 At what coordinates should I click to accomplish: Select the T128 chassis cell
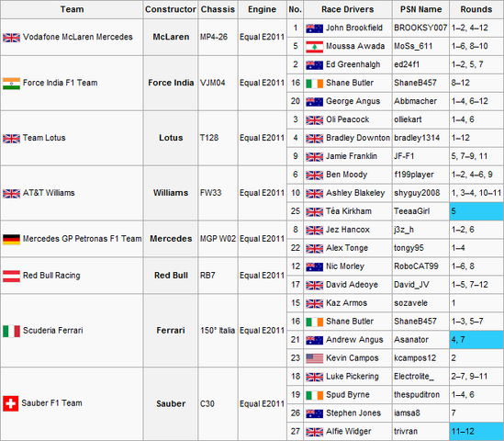click(x=218, y=138)
